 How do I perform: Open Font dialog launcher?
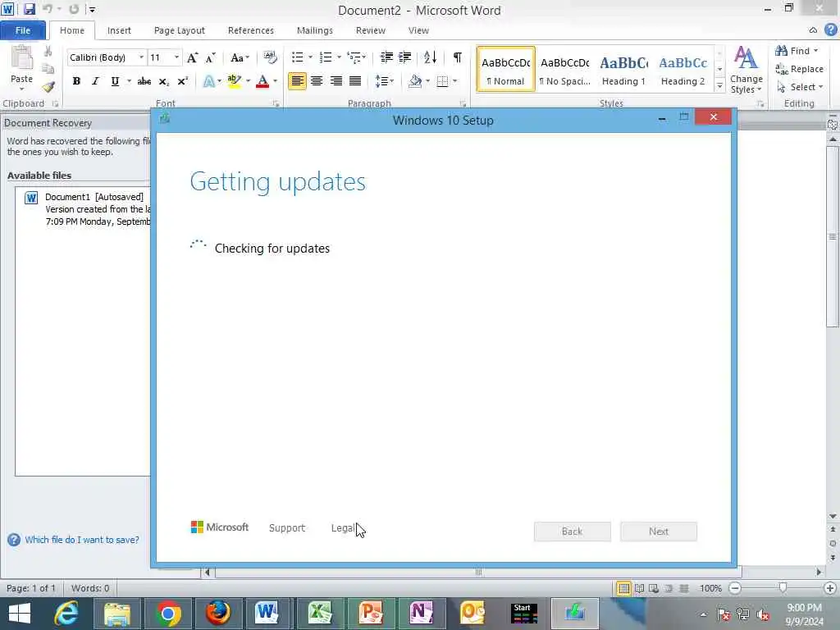point(276,104)
